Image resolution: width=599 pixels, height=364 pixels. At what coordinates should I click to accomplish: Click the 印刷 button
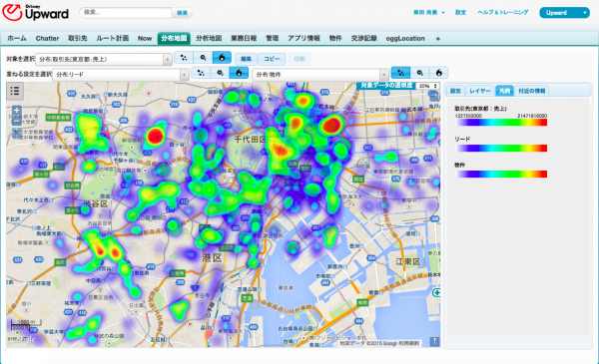tap(299, 59)
